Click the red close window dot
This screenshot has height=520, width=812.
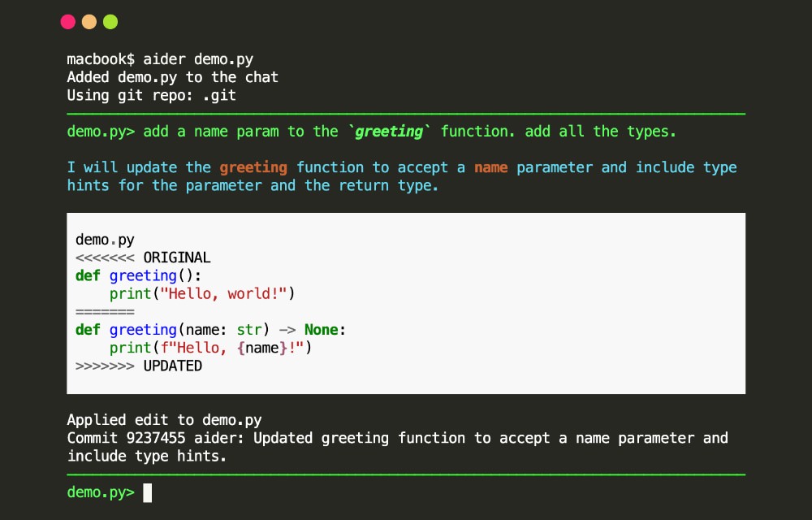pos(68,22)
